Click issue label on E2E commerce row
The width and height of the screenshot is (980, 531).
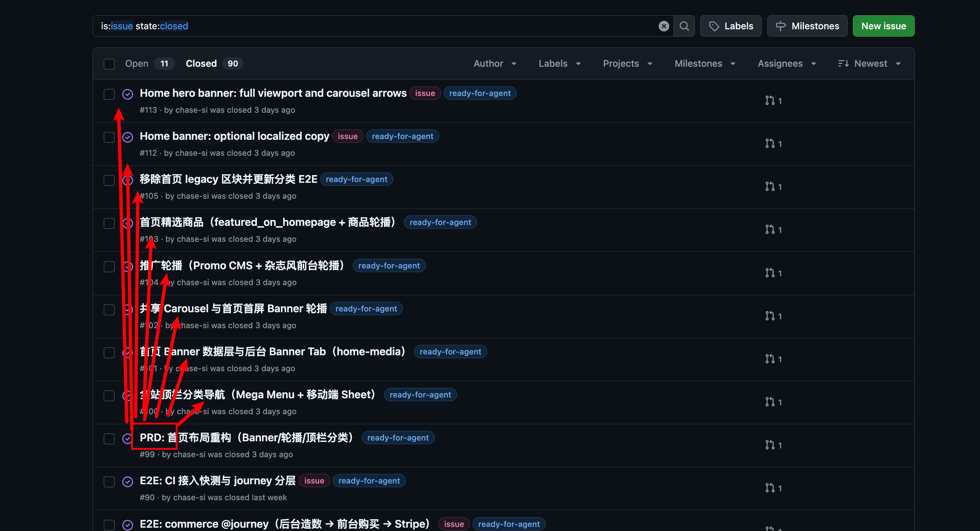(x=454, y=524)
